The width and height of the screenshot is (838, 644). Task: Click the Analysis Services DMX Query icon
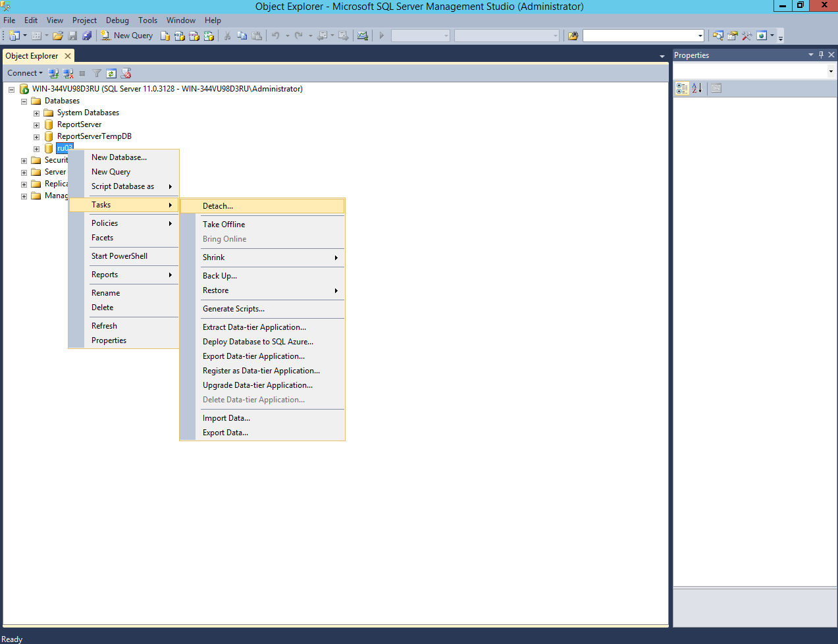[194, 36]
